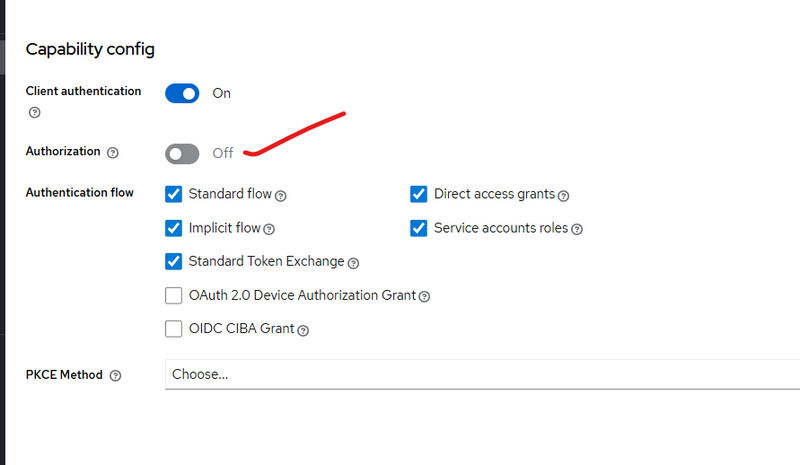Image resolution: width=800 pixels, height=465 pixels.
Task: Uncheck Service accounts roles checkbox
Action: coord(419,228)
